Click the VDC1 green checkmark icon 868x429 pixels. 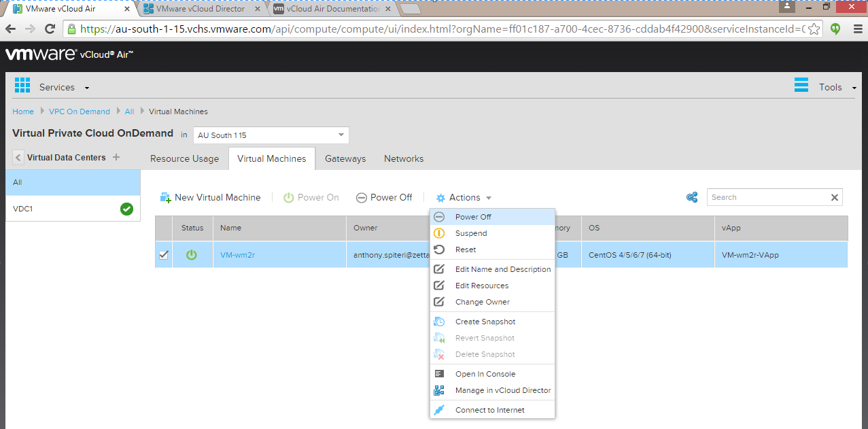tap(126, 209)
